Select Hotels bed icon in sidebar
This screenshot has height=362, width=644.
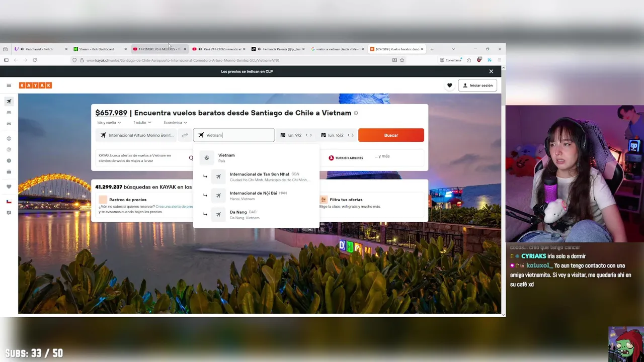tap(9, 113)
